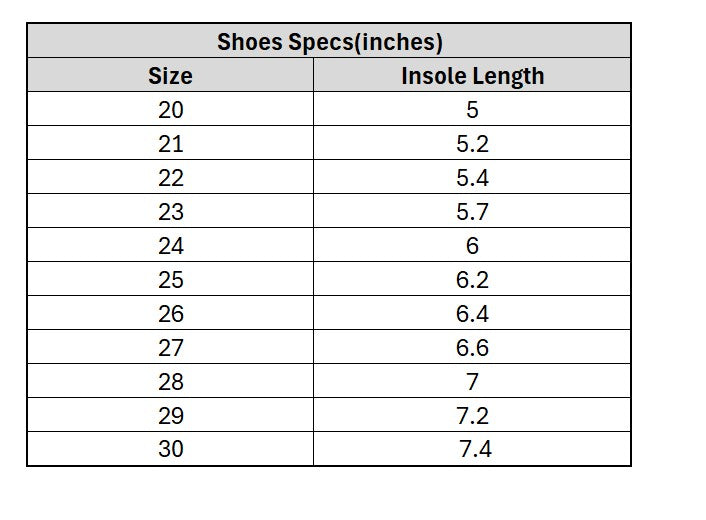Viewport: 706px width, 520px height.
Task: Pick the size 23 cell
Action: click(170, 212)
